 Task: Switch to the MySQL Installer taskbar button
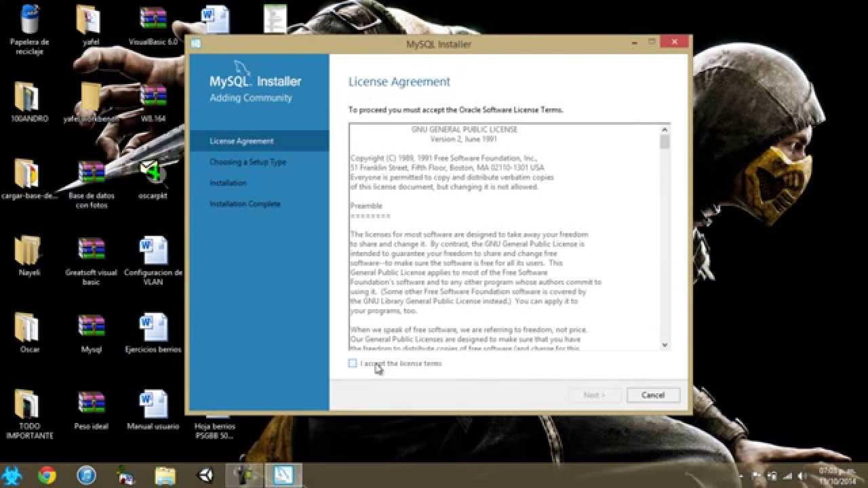[283, 476]
